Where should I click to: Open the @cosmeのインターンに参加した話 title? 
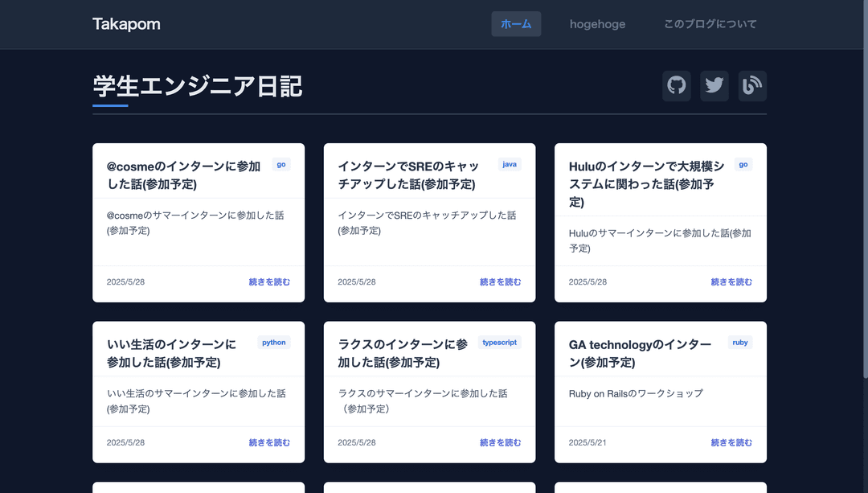pyautogui.click(x=183, y=175)
